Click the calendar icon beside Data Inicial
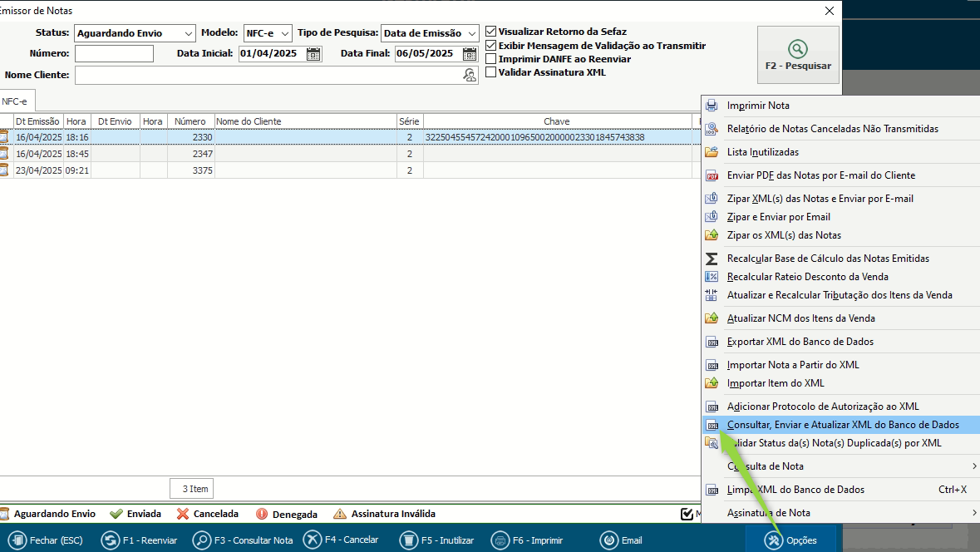The height and width of the screenshot is (552, 980). (313, 54)
